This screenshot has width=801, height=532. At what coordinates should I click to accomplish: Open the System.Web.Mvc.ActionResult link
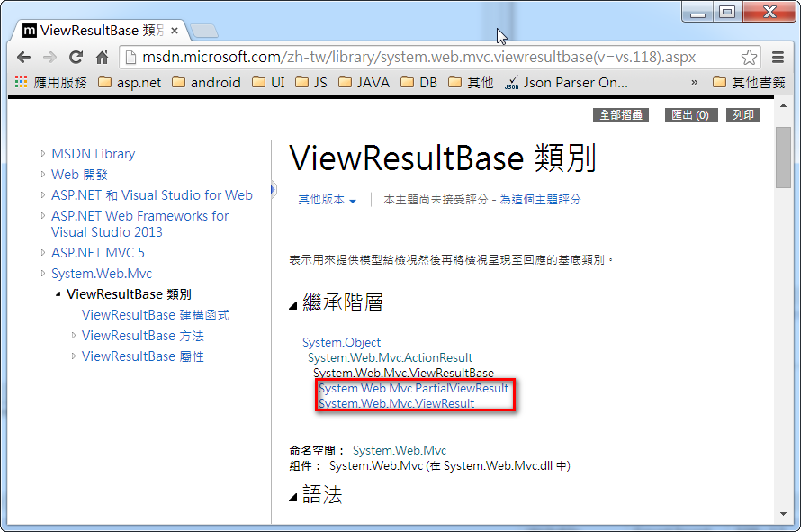tap(391, 357)
